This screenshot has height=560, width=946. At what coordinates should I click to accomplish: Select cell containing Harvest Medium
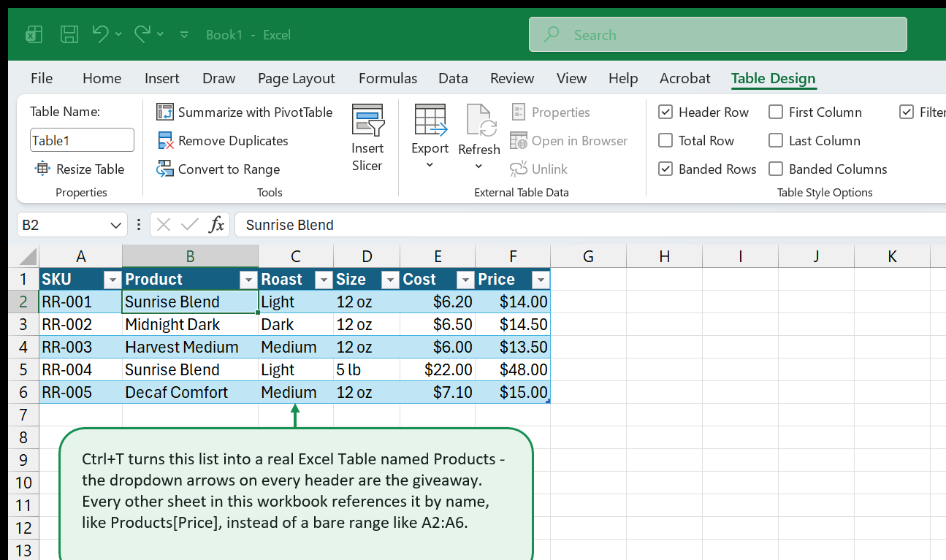tap(191, 347)
